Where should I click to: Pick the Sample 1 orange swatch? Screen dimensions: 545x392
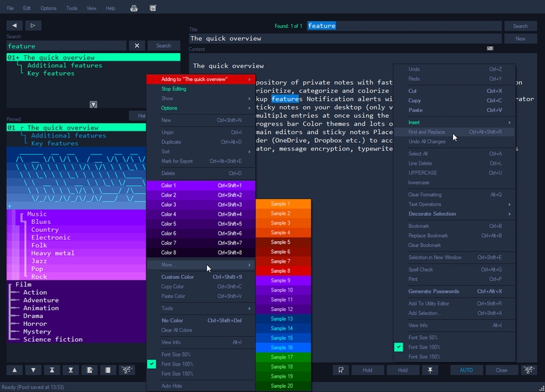283,203
